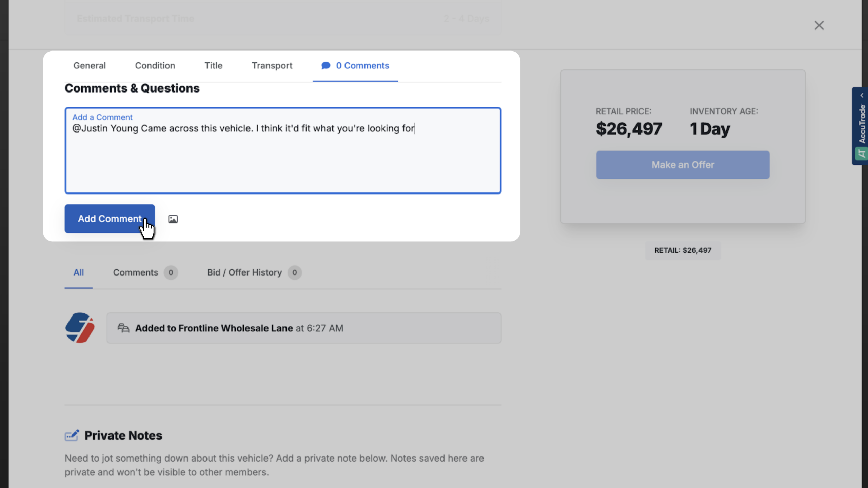Click the speech bubble Comments icon
The height and width of the screenshot is (488, 868).
click(x=326, y=65)
